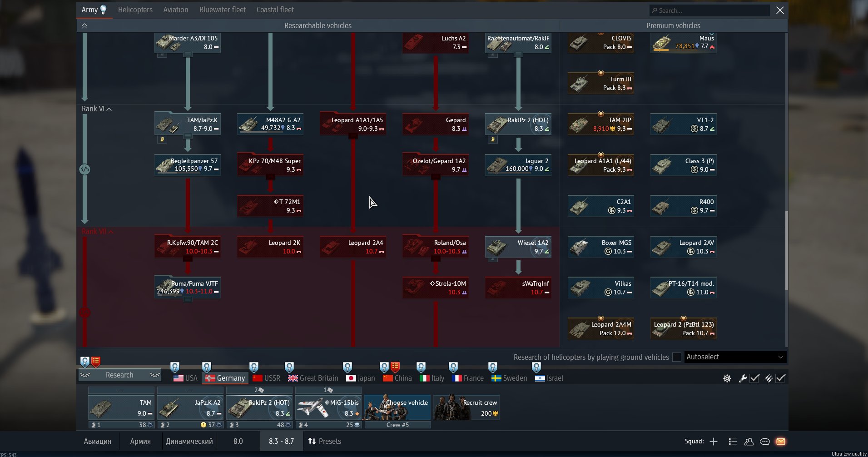The image size is (868, 457).
Task: Switch to the Aviation tab
Action: point(176,10)
